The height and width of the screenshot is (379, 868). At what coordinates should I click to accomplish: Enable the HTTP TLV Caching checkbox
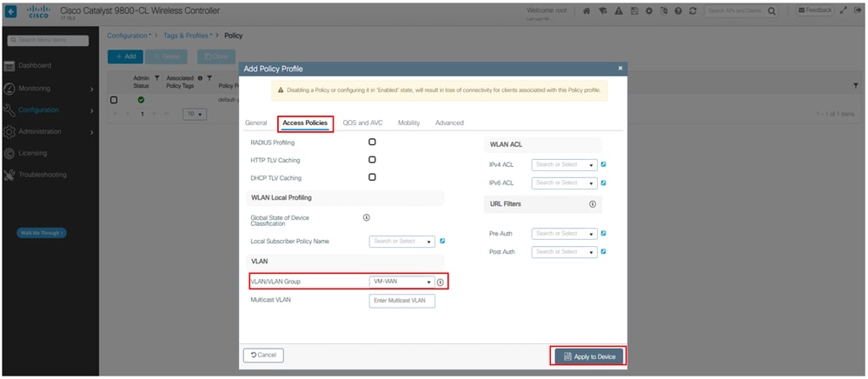372,160
